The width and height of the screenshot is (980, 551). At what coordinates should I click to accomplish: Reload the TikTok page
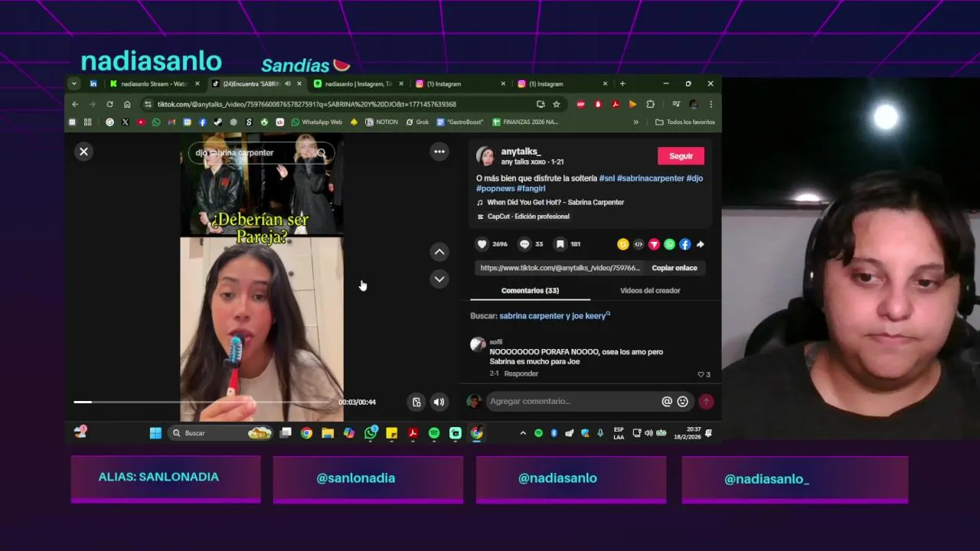point(109,104)
